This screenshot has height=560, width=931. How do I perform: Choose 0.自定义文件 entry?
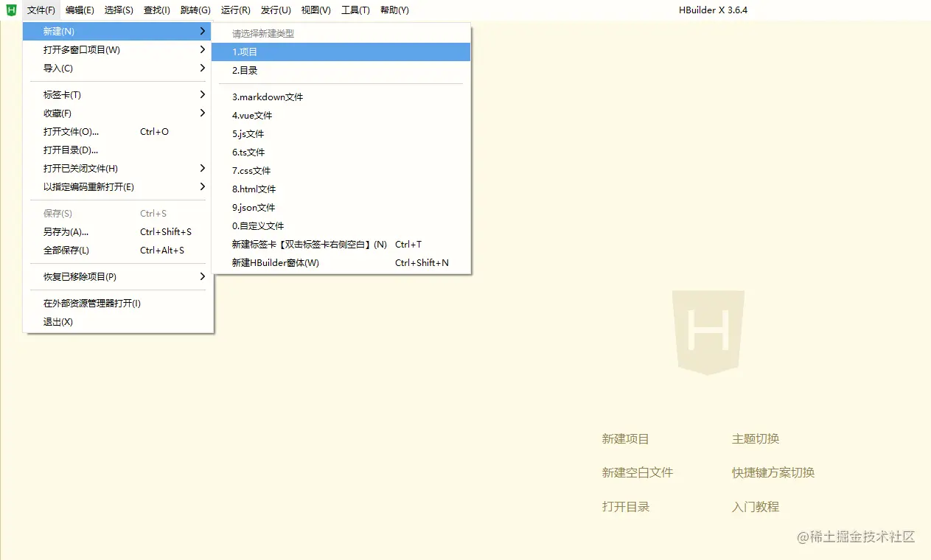click(341, 226)
